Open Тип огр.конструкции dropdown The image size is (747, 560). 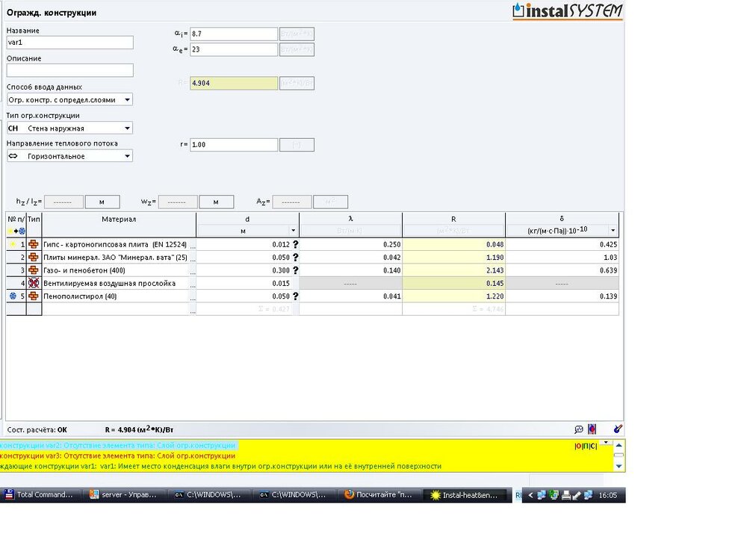point(127,128)
